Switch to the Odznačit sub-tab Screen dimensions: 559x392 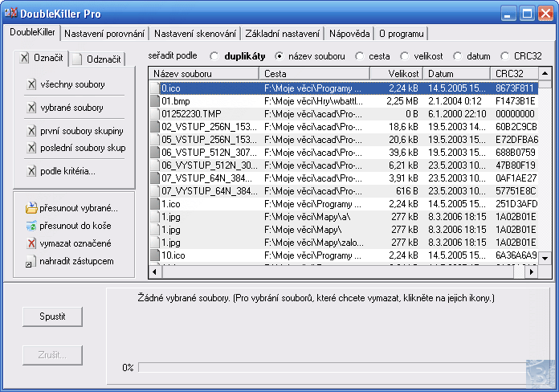pyautogui.click(x=97, y=59)
